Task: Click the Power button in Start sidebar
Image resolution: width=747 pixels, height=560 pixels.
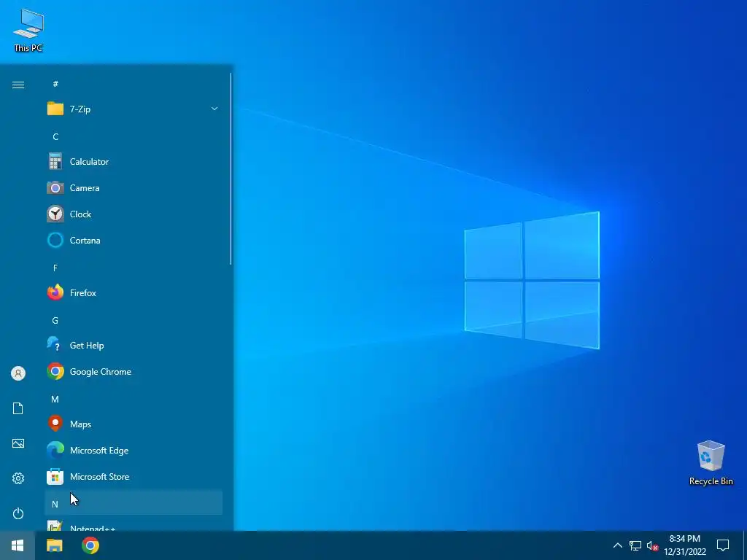Action: coord(18,513)
